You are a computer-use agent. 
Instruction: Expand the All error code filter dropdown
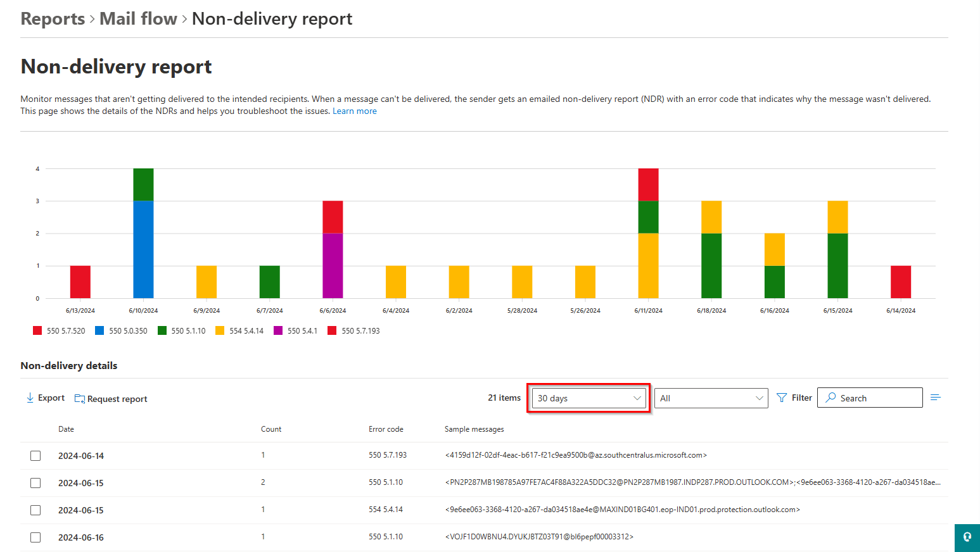click(710, 398)
